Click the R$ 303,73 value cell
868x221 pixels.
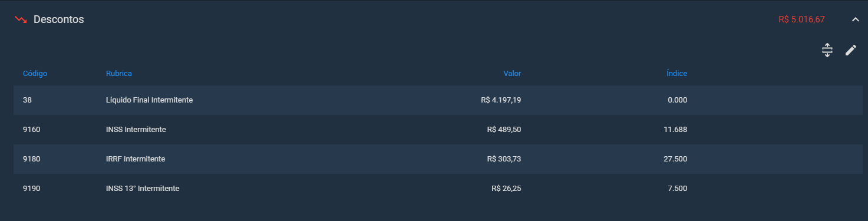click(504, 159)
